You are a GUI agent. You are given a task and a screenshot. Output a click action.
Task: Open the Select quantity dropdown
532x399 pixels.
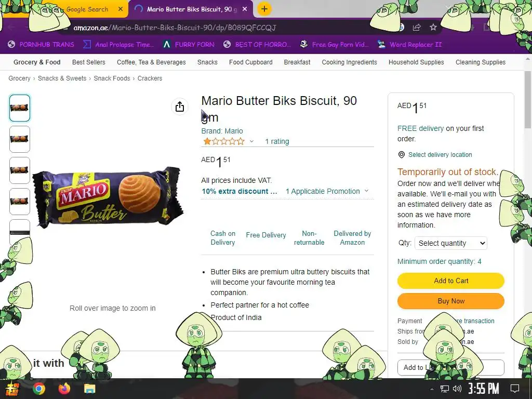(451, 243)
